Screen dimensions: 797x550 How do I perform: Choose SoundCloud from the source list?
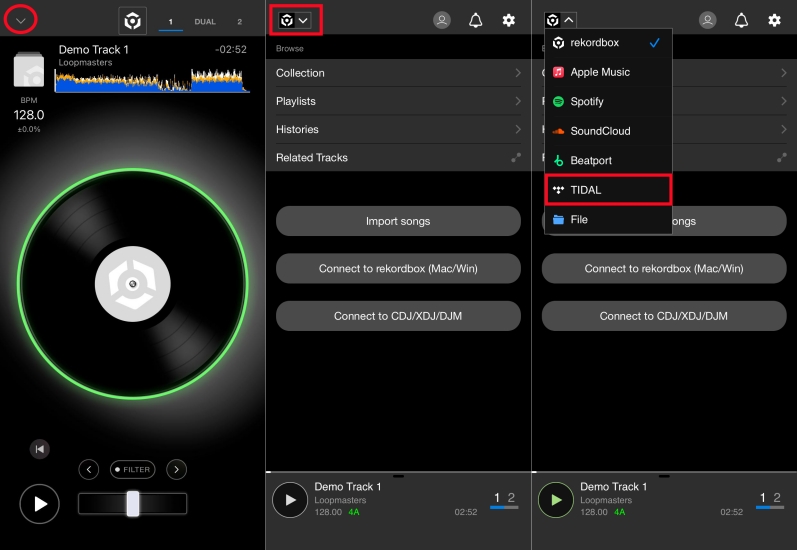tap(608, 131)
